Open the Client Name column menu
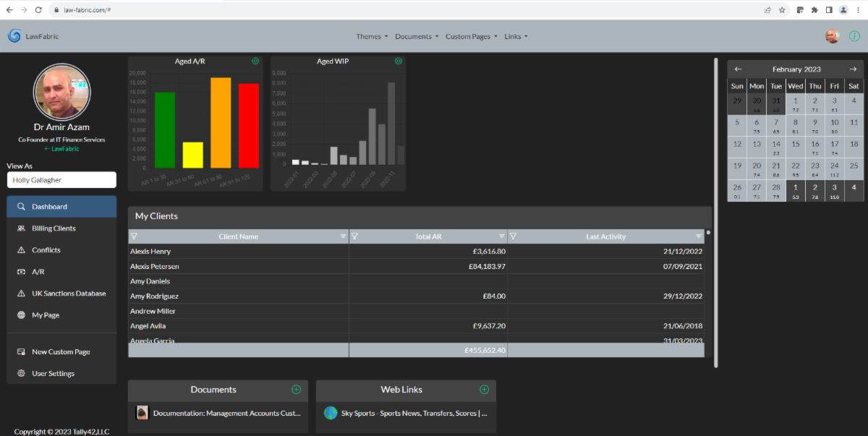The height and width of the screenshot is (436, 868). coord(343,236)
